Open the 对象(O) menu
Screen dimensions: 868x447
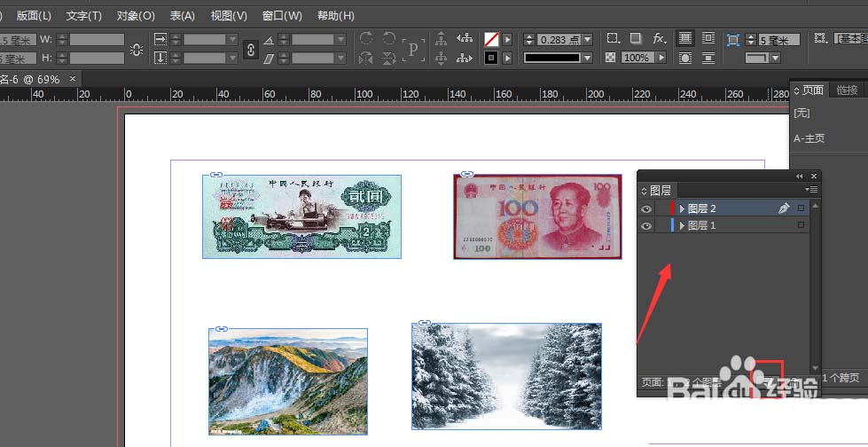[x=136, y=15]
